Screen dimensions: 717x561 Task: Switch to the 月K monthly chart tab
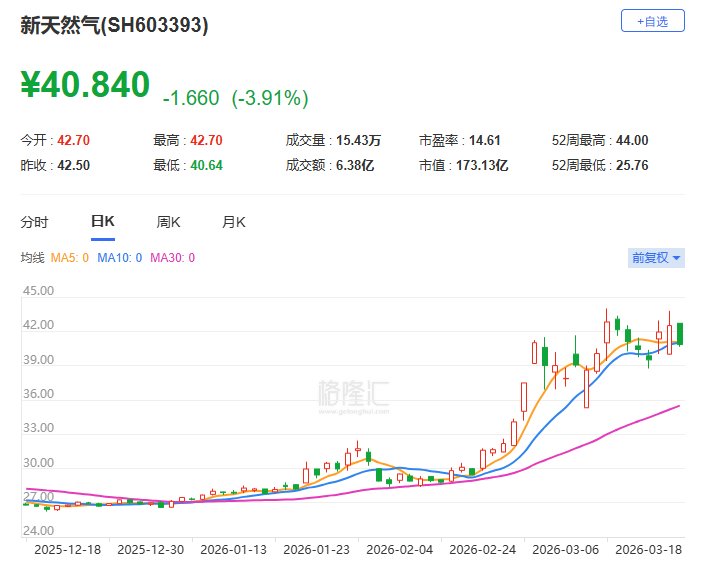tap(234, 222)
